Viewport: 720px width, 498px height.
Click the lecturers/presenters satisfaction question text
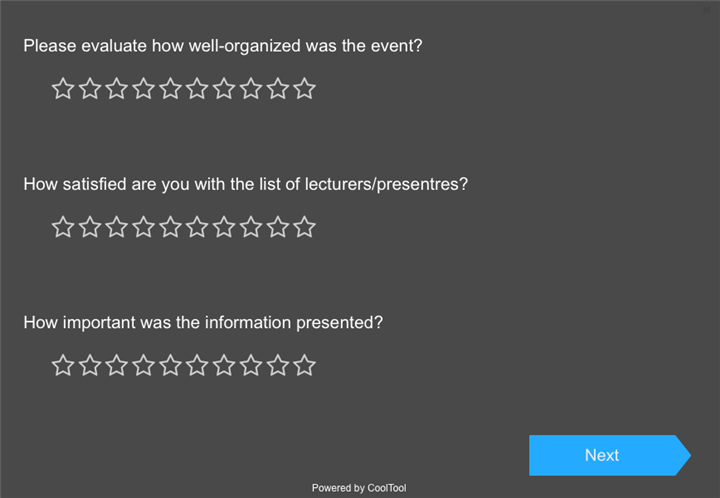tap(245, 184)
